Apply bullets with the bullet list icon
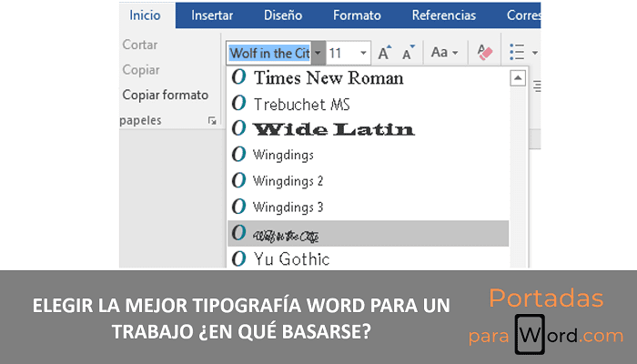The height and width of the screenshot is (364, 637). (517, 53)
